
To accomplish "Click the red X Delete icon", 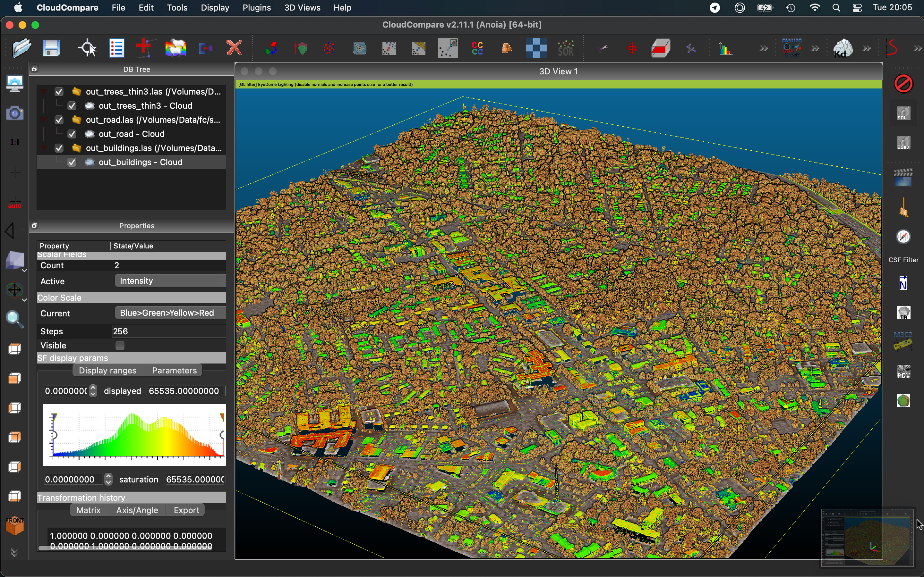I will (x=235, y=48).
